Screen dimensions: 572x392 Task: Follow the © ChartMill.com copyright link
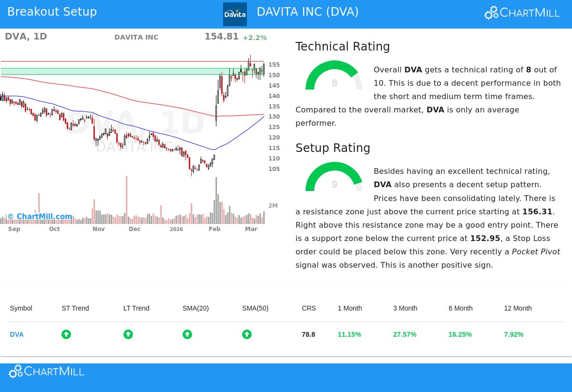(39, 217)
